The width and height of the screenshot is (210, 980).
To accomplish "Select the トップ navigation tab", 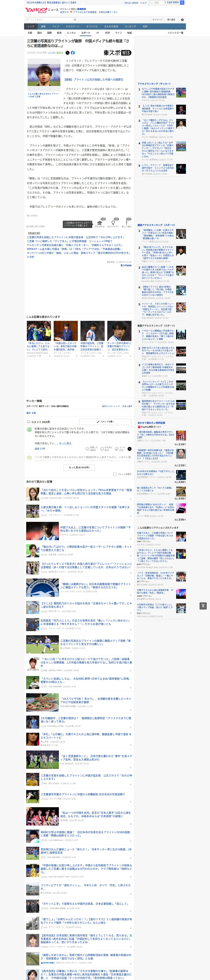I will (31, 27).
